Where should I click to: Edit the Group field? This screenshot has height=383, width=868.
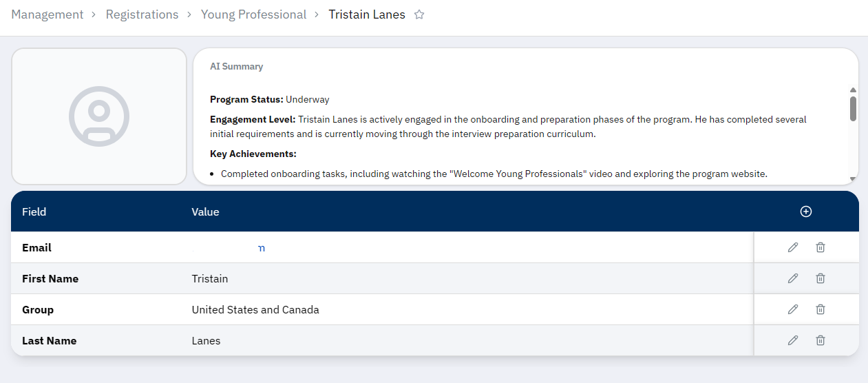pos(793,309)
